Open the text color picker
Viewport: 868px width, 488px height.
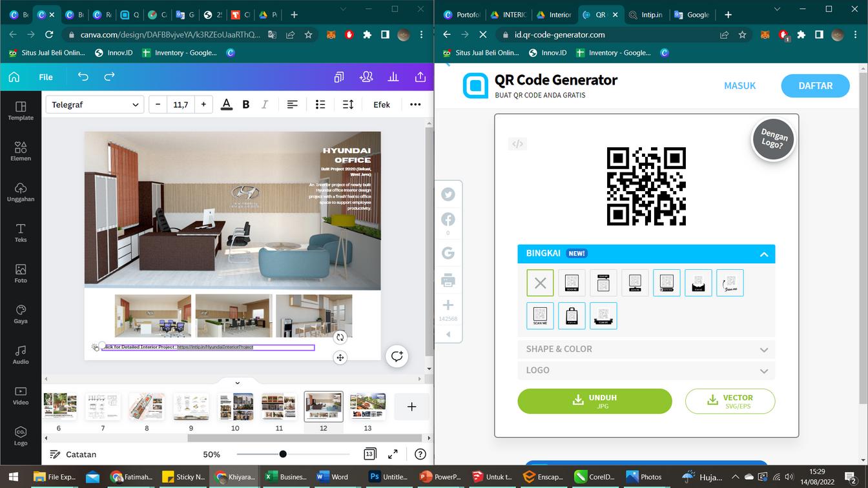226,105
